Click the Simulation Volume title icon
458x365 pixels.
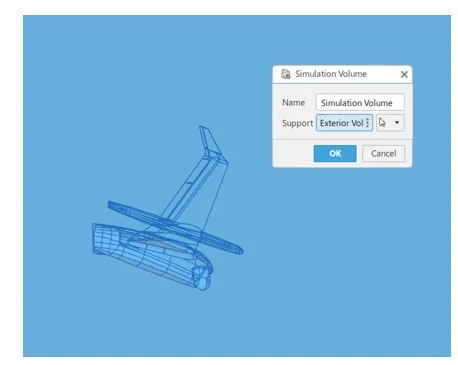(x=286, y=74)
